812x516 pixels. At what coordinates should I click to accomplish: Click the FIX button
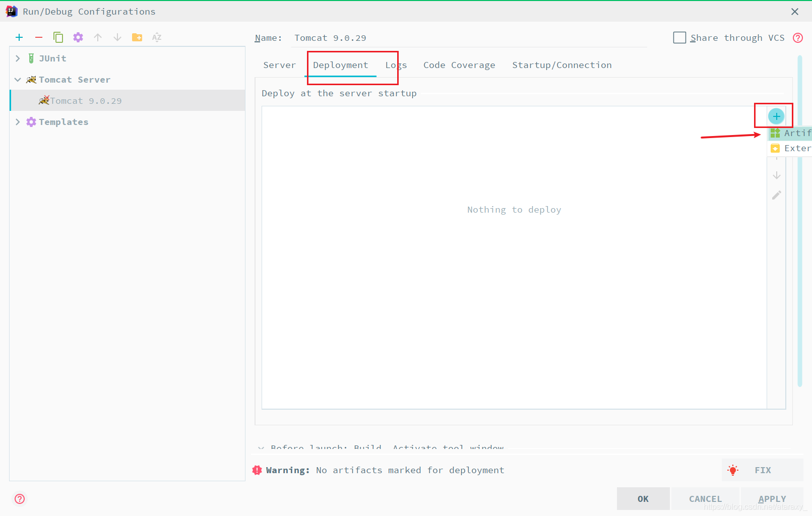point(763,470)
